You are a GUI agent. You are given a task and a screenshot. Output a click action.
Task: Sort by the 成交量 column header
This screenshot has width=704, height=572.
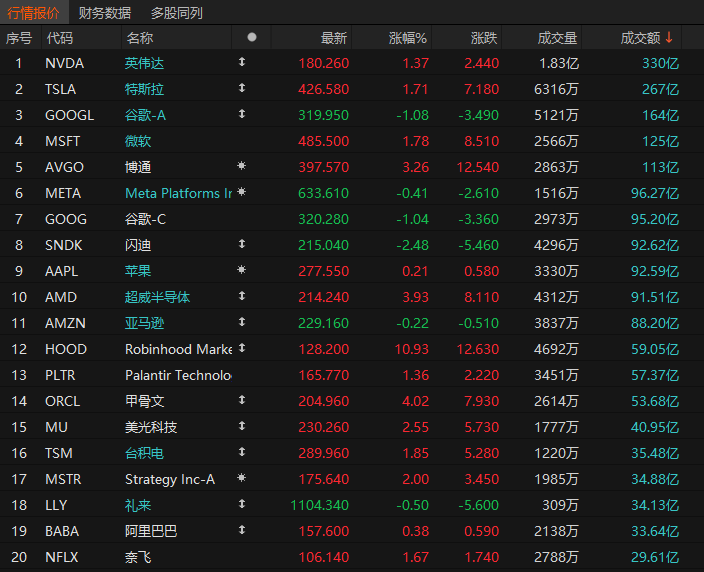coord(557,38)
